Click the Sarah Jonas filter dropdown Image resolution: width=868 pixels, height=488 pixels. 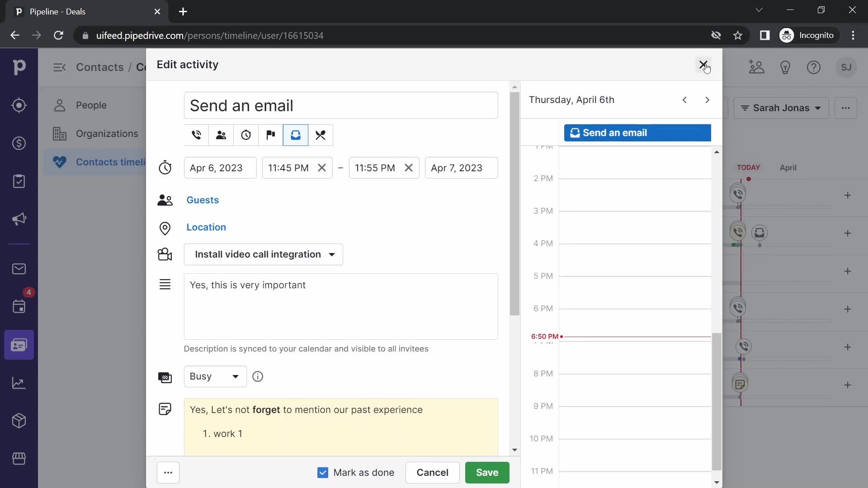tap(782, 108)
